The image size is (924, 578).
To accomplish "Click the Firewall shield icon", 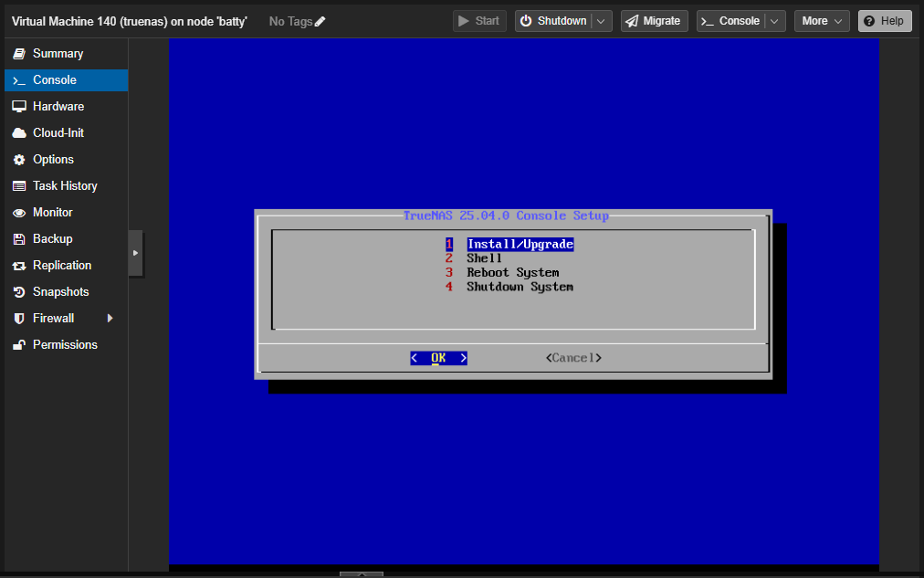I will pyautogui.click(x=18, y=319).
